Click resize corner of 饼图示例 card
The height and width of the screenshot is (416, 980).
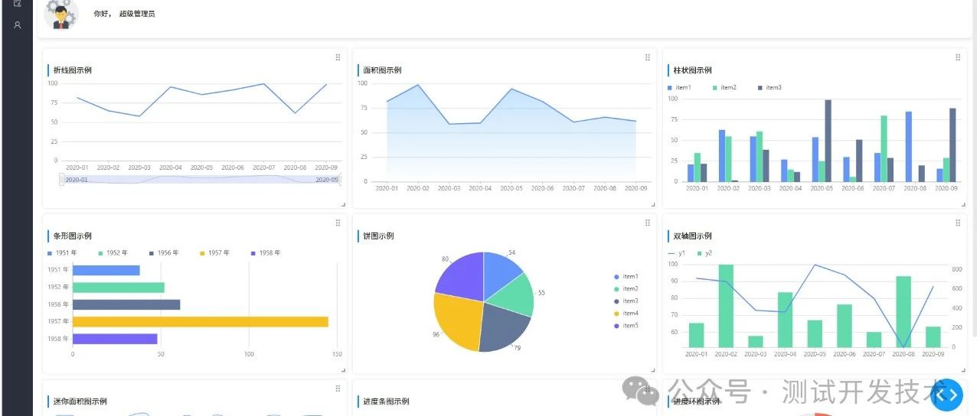pos(653,370)
